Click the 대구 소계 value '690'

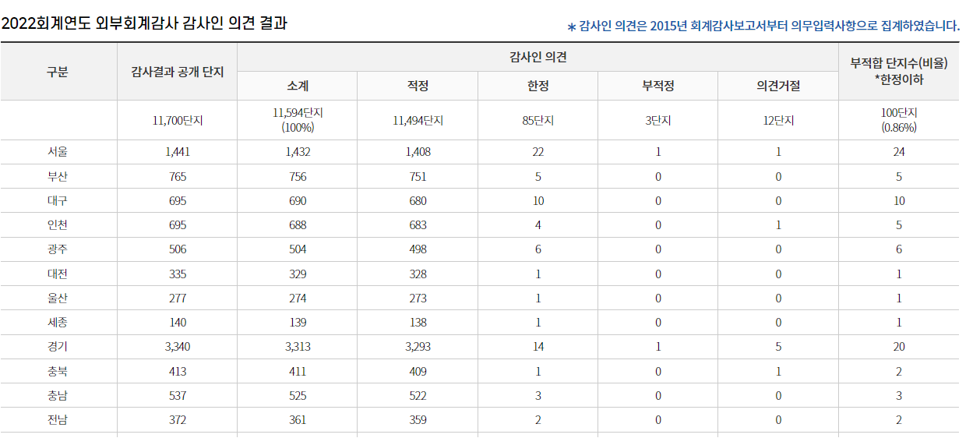pos(298,201)
